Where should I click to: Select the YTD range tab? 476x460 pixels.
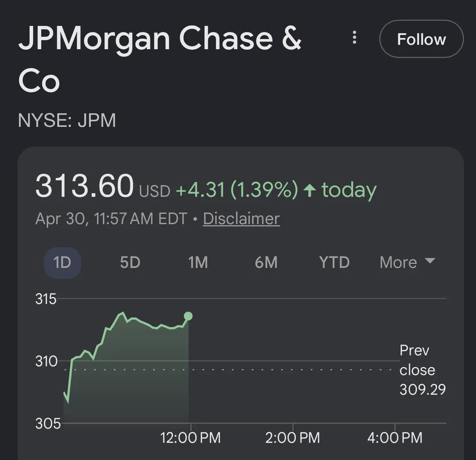334,263
